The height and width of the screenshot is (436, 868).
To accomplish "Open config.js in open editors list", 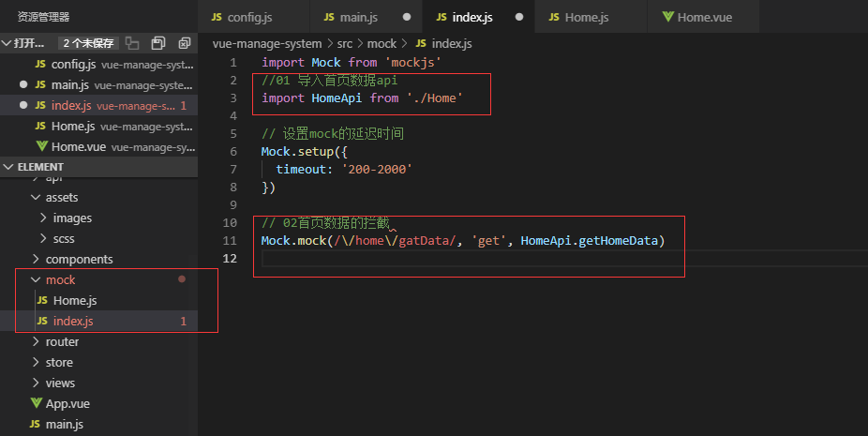I will (98, 65).
